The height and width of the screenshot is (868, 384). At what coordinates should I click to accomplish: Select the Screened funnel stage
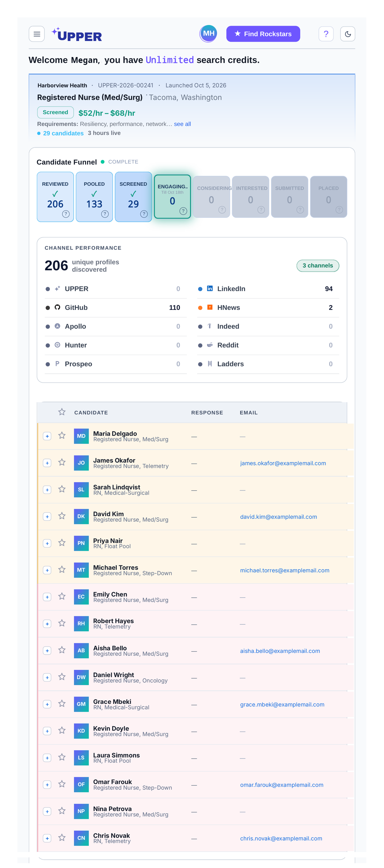point(133,197)
